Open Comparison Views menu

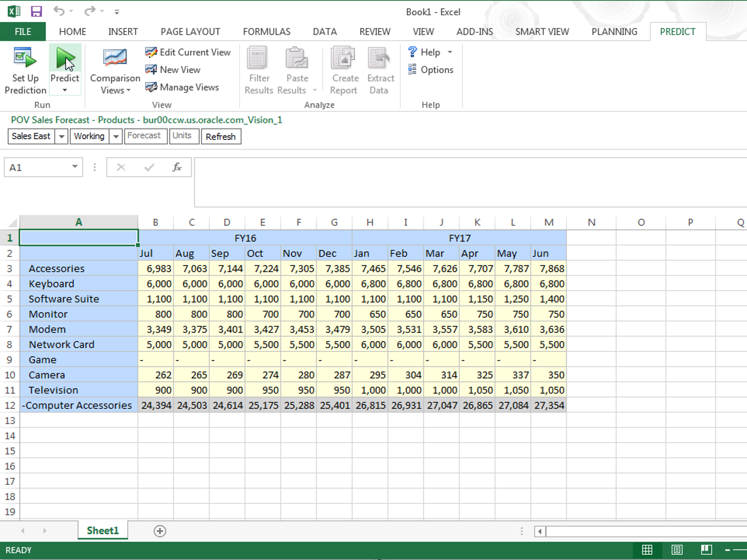click(x=115, y=71)
